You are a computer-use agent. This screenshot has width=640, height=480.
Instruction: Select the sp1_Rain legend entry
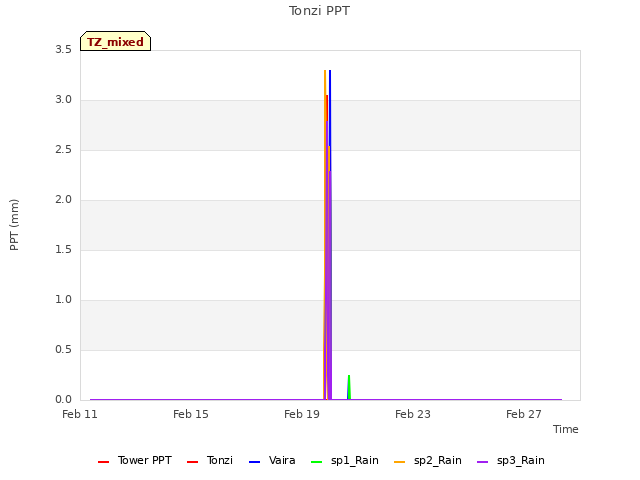[x=345, y=460]
